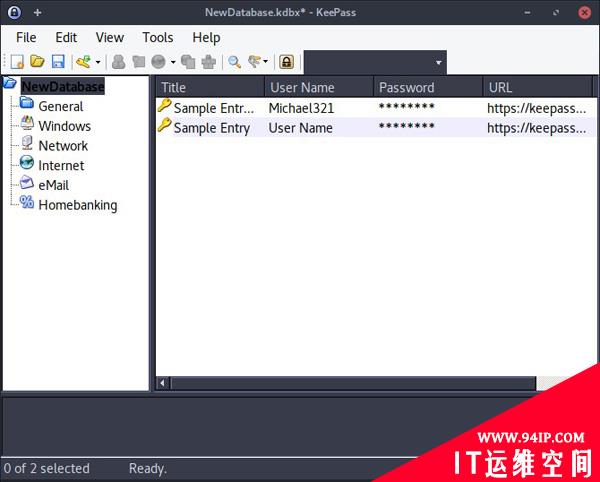Viewport: 600px width, 482px height.
Task: Click the Open URL globe icon
Action: click(x=158, y=62)
